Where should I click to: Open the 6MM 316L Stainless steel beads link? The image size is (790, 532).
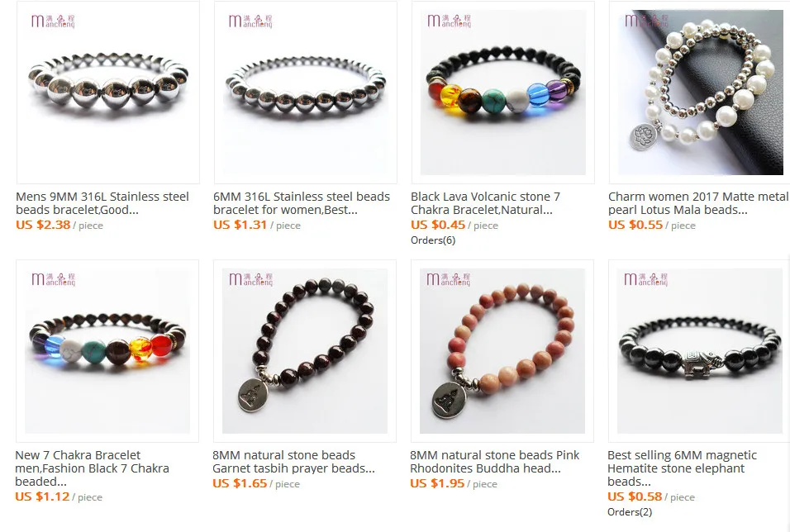pos(302,203)
